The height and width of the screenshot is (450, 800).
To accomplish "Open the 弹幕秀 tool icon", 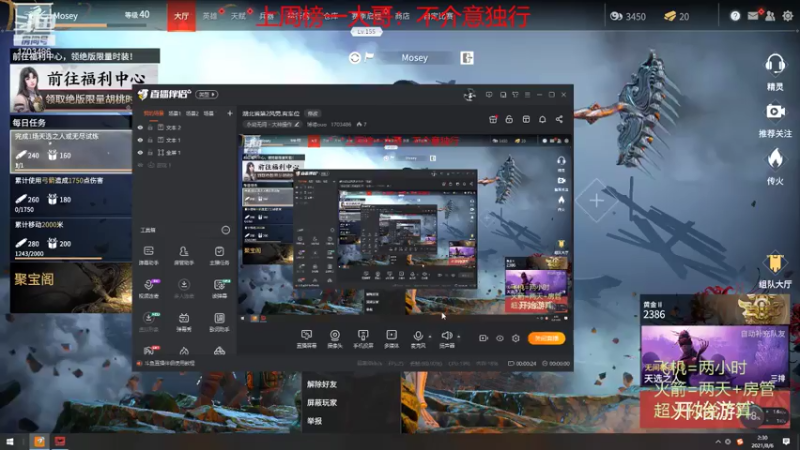I will coord(184,321).
